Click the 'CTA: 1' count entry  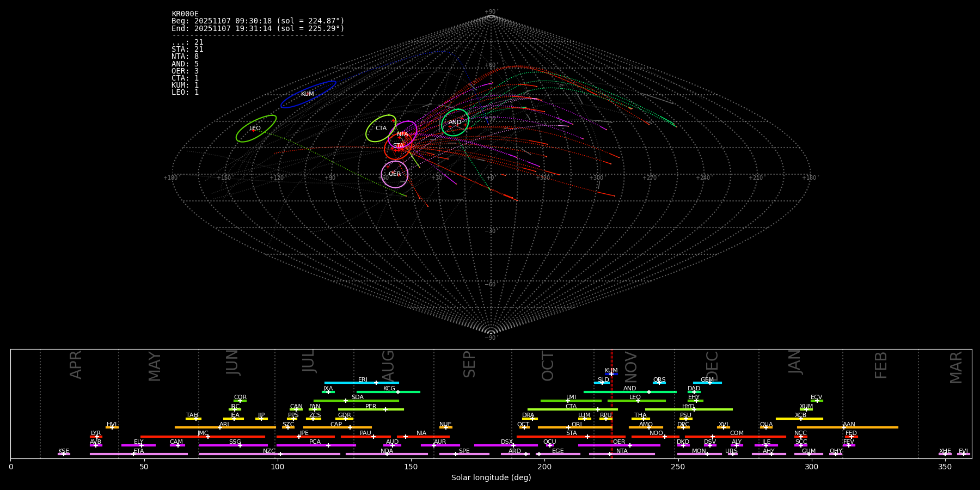pyautogui.click(x=185, y=78)
